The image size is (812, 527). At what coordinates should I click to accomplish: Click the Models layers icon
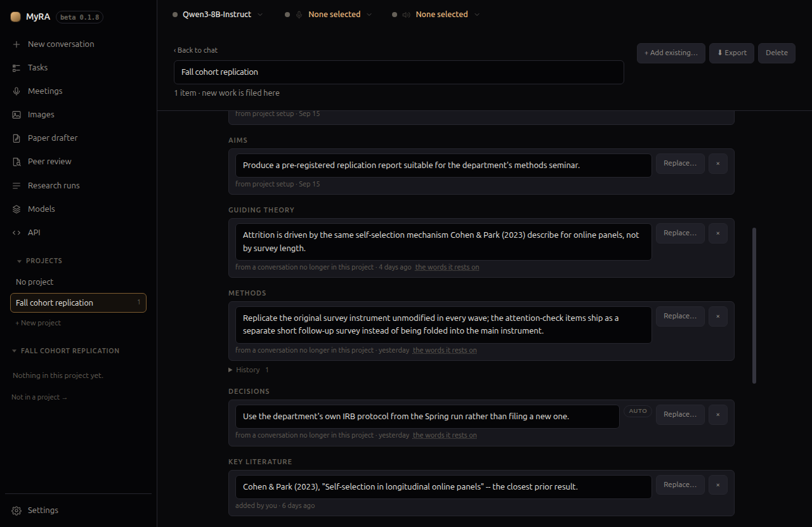tap(16, 209)
